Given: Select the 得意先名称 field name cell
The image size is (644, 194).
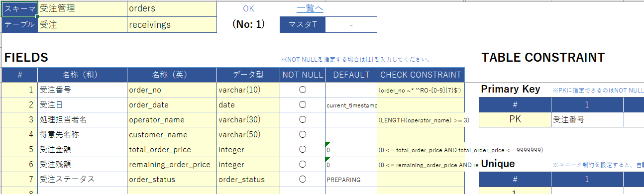Looking at the screenshot, I should [82, 135].
